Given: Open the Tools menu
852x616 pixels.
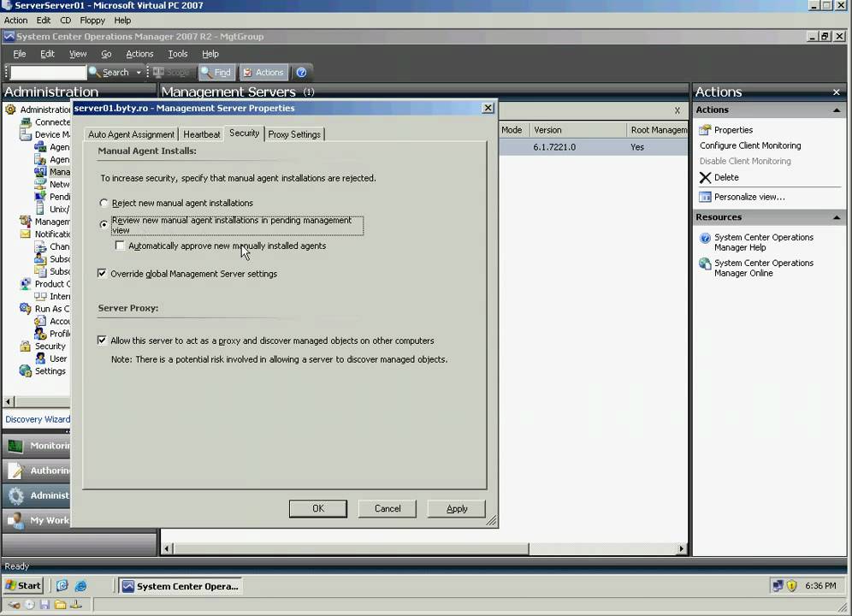Looking at the screenshot, I should pyautogui.click(x=178, y=54).
